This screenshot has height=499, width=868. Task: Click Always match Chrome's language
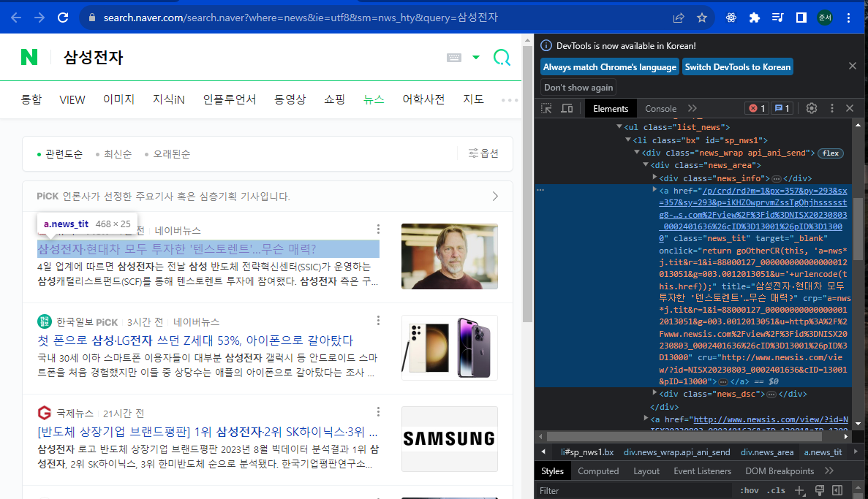coord(609,67)
